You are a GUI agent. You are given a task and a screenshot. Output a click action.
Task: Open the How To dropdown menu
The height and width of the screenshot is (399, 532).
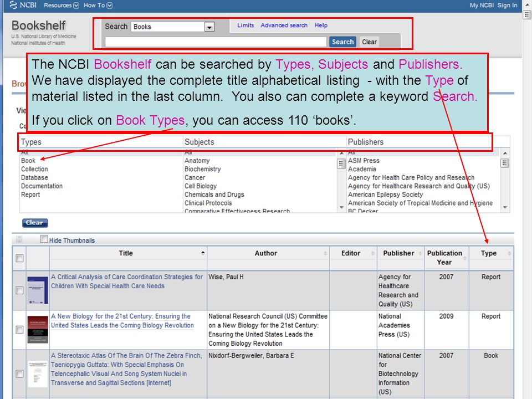coord(98,6)
